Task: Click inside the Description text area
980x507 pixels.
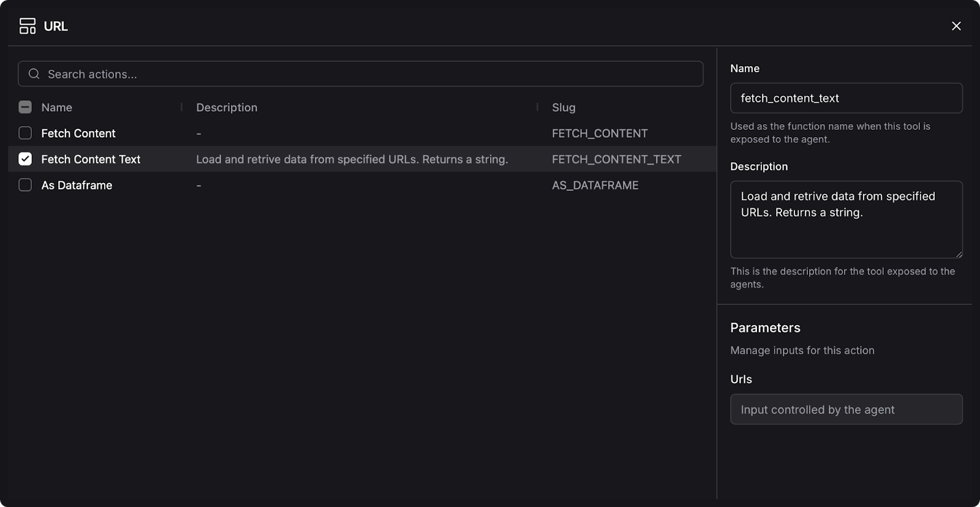Action: [x=846, y=227]
